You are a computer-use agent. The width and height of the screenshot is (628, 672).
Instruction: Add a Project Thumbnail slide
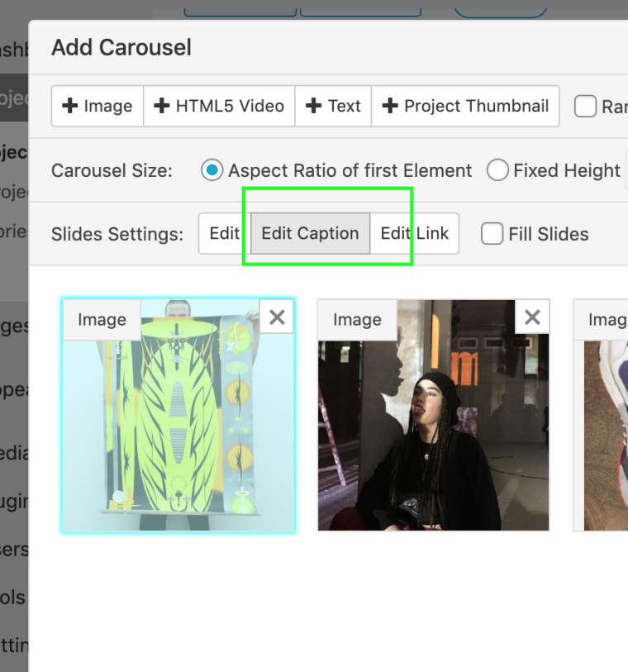point(465,106)
